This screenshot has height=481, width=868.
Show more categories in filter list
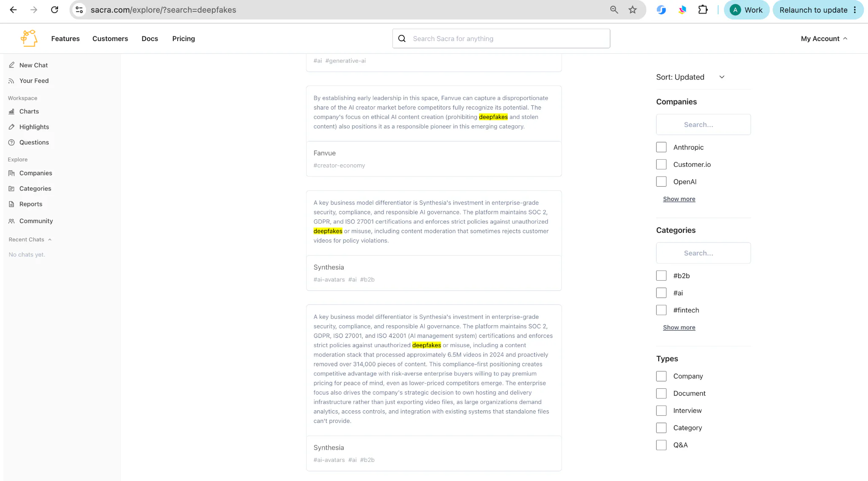click(679, 327)
